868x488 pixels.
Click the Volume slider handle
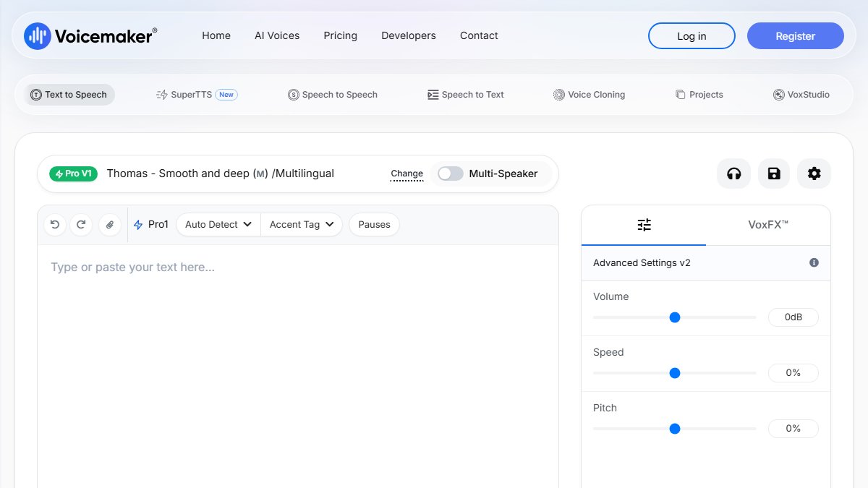(675, 317)
